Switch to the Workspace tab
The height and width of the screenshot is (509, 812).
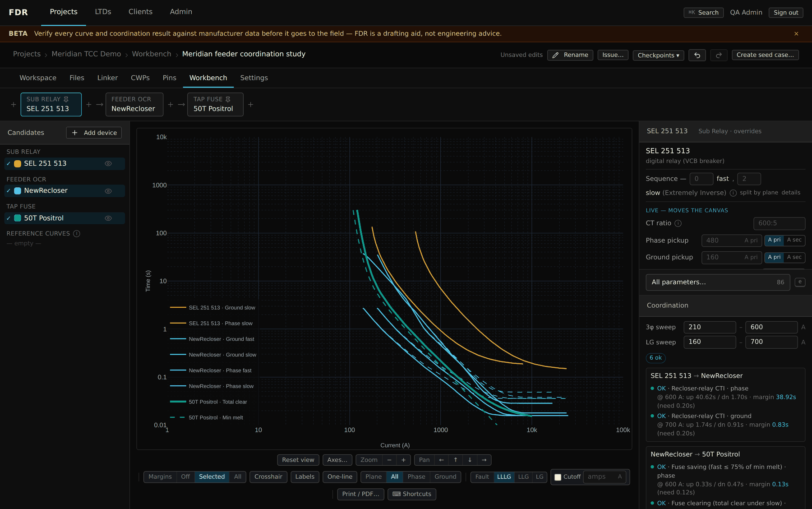38,78
